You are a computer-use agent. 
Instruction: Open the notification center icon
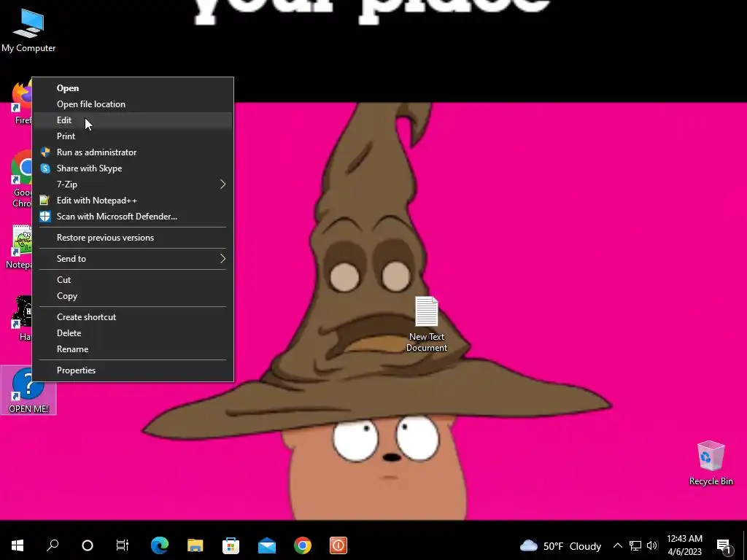(x=723, y=545)
